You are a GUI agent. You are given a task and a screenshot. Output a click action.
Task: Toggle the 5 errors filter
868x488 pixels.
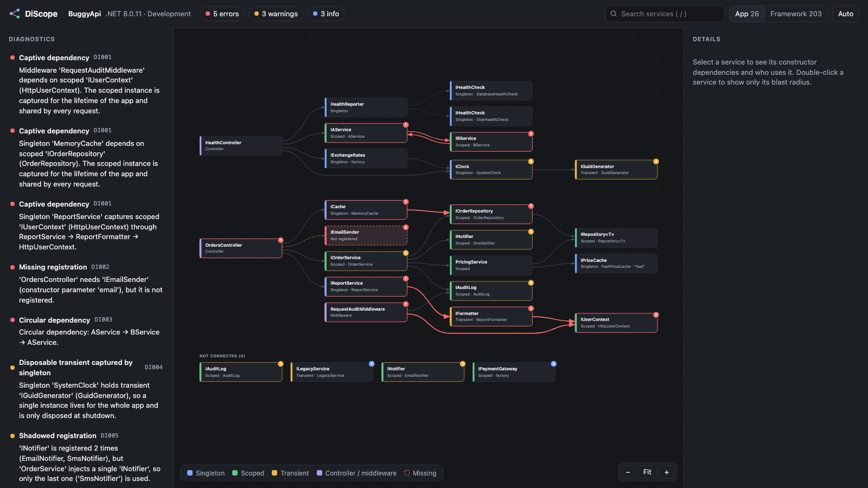click(x=222, y=14)
